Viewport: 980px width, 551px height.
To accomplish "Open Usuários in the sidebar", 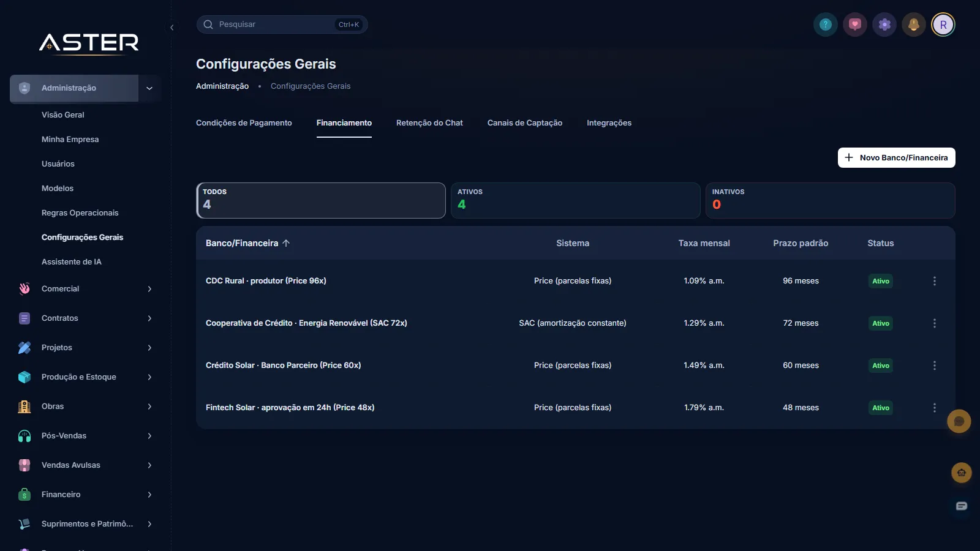I will pyautogui.click(x=58, y=164).
